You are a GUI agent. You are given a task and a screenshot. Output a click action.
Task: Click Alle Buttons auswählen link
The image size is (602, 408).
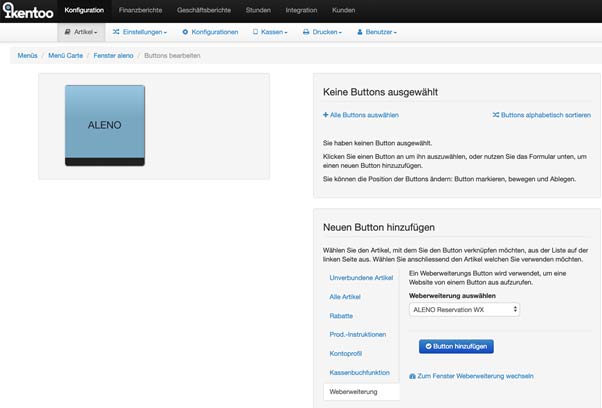click(361, 115)
